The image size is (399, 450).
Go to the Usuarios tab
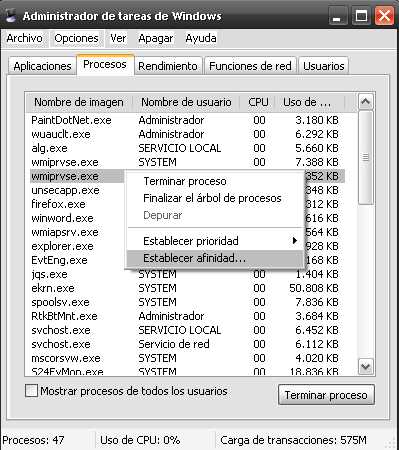[324, 66]
